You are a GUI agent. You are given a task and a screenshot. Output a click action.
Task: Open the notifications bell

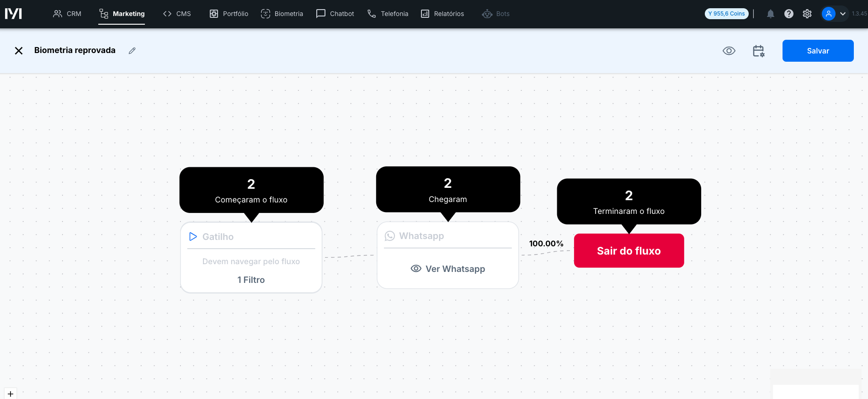point(770,14)
